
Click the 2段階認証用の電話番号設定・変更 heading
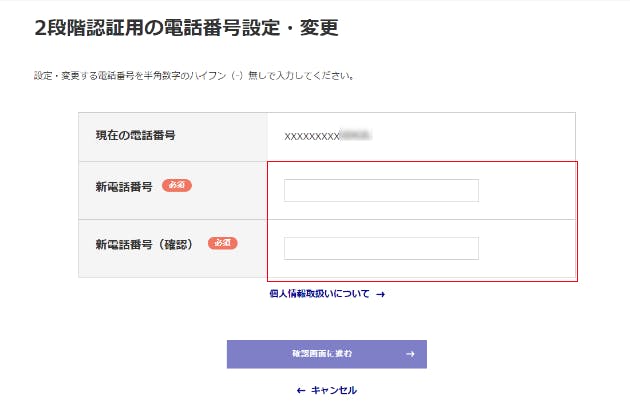pyautogui.click(x=186, y=28)
